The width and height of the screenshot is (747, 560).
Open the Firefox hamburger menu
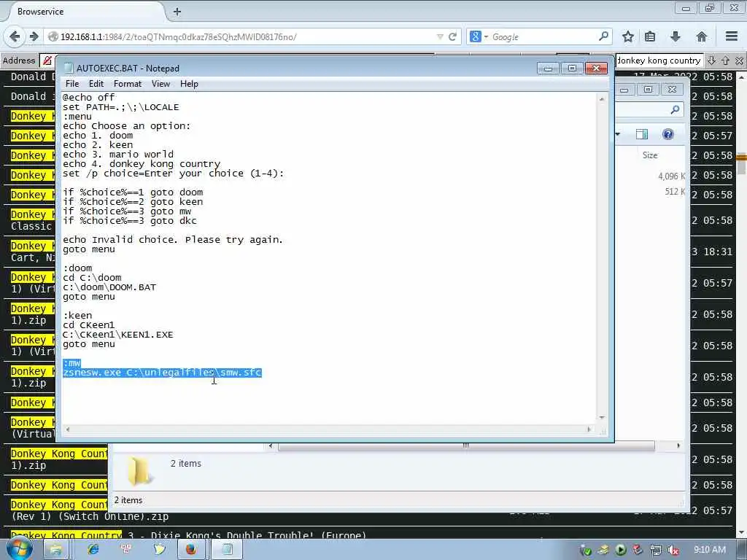pos(732,36)
